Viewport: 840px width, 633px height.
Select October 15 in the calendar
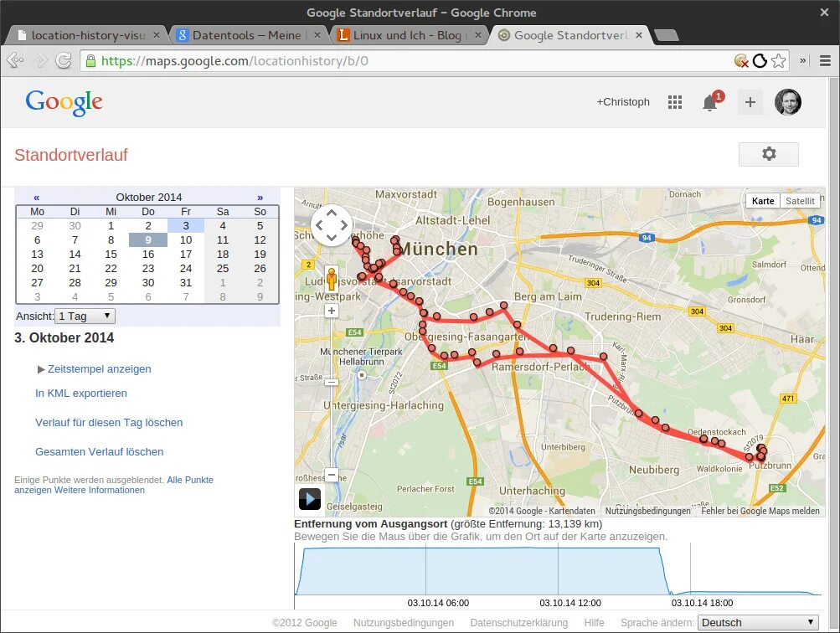[x=111, y=255]
